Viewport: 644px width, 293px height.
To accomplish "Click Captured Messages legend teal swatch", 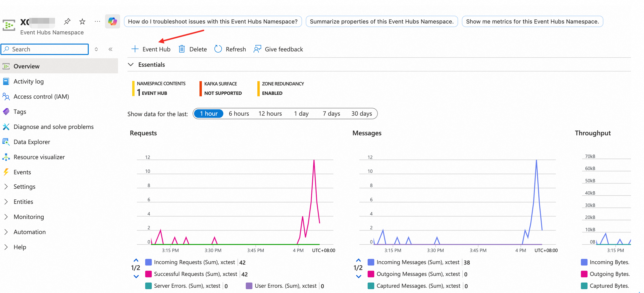I will pos(371,286).
